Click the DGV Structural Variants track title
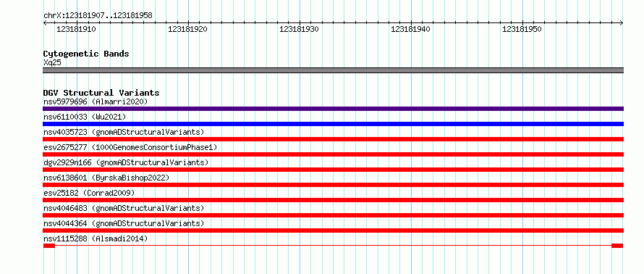The width and height of the screenshot is (644, 274). (101, 93)
